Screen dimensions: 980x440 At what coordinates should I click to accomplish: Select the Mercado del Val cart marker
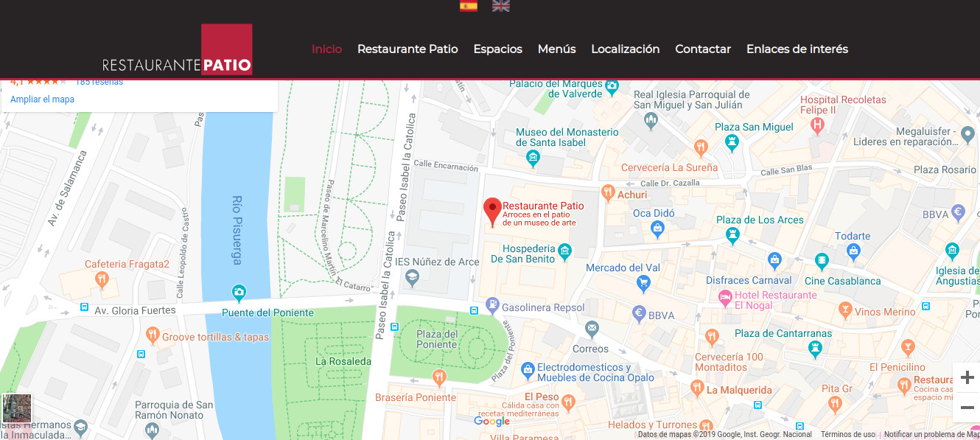643,283
